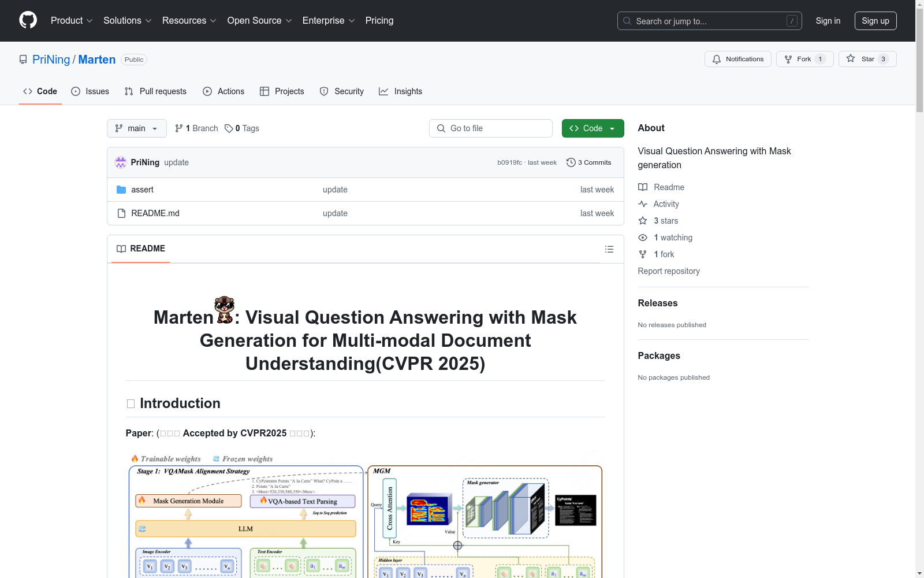Open the Packages section heading
The image size is (924, 578).
(x=659, y=355)
